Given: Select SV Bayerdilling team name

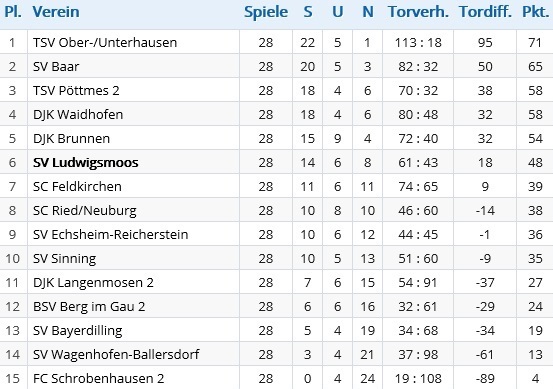Looking at the screenshot, I should point(77,330).
